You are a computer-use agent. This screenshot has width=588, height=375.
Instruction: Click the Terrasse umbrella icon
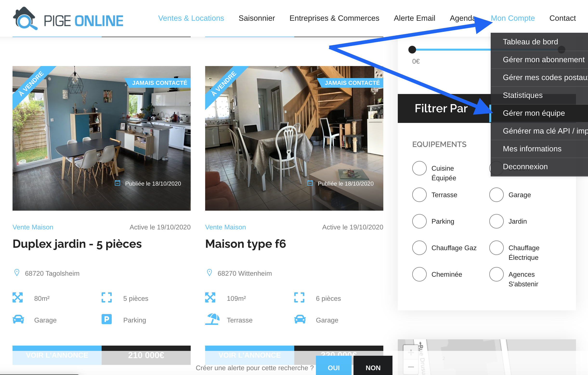click(212, 319)
